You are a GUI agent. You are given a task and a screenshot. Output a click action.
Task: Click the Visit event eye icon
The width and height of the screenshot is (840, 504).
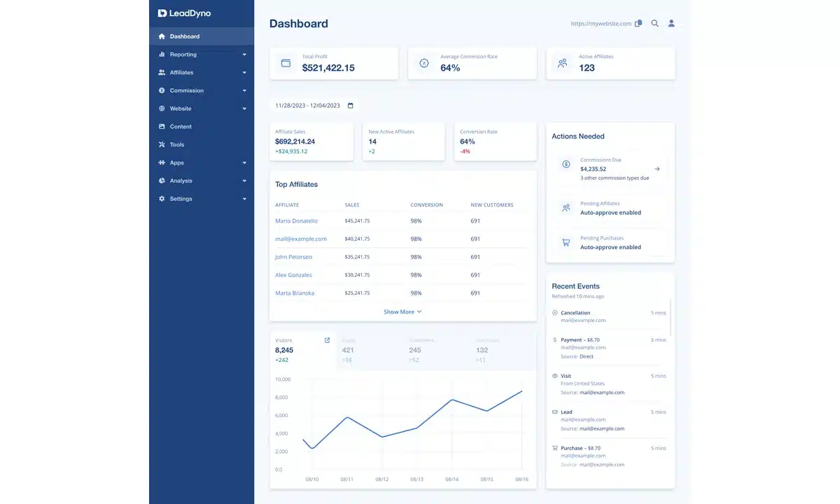point(555,376)
